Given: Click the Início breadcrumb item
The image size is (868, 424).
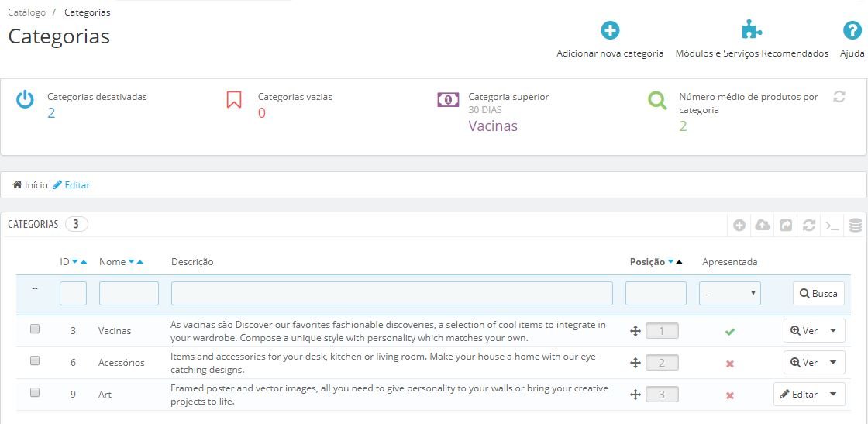Looking at the screenshot, I should [30, 185].
